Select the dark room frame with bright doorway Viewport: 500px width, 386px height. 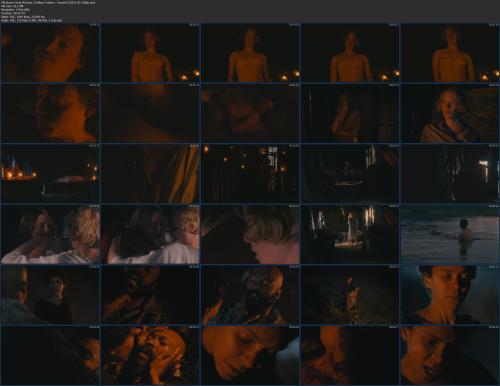coord(450,173)
